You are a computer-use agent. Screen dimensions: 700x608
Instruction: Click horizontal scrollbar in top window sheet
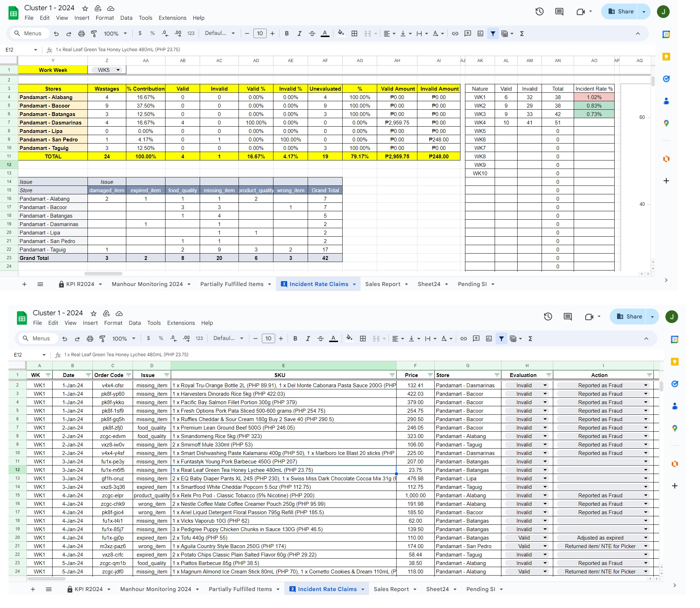click(x=103, y=273)
